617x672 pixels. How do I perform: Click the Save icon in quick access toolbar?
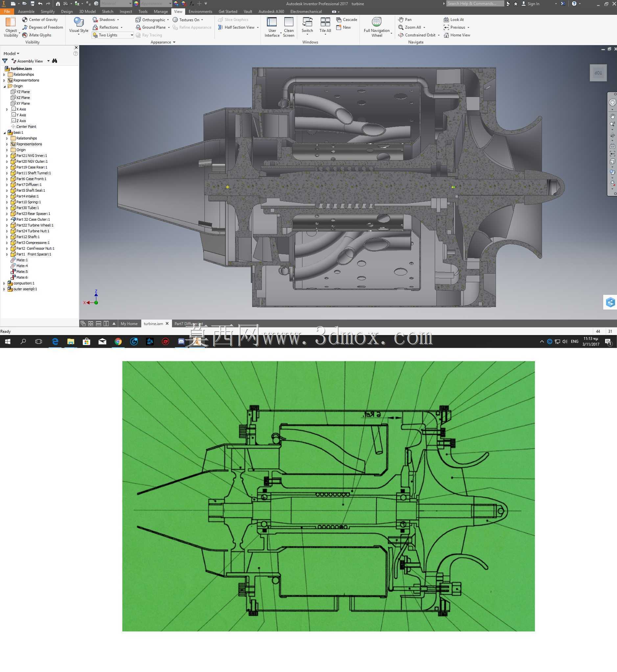(x=33, y=4)
